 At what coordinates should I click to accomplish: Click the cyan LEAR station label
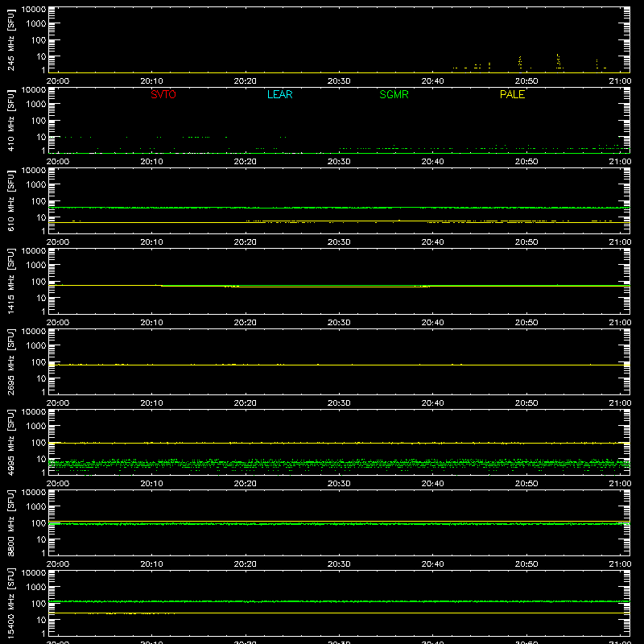pos(279,94)
